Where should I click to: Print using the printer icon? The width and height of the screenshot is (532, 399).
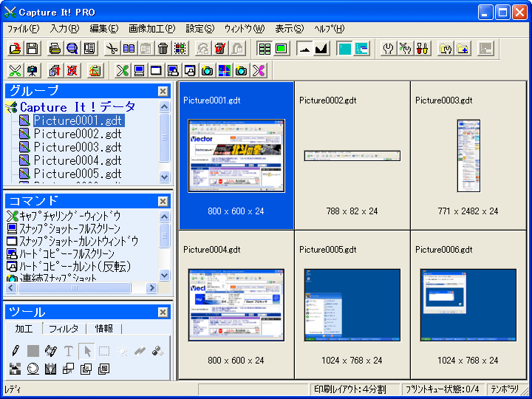pyautogui.click(x=55, y=49)
